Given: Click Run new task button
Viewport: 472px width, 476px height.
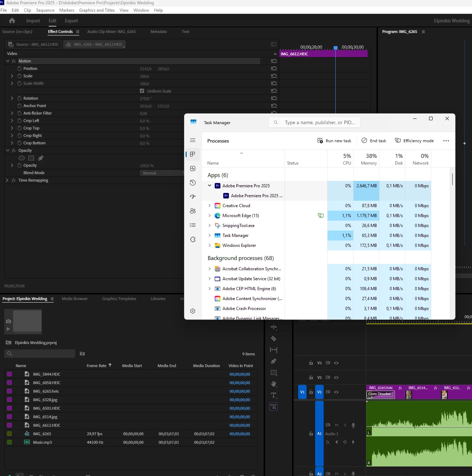Looking at the screenshot, I should click(x=334, y=141).
